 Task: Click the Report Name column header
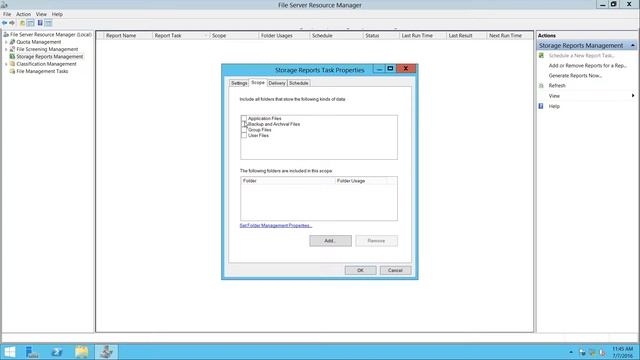128,36
